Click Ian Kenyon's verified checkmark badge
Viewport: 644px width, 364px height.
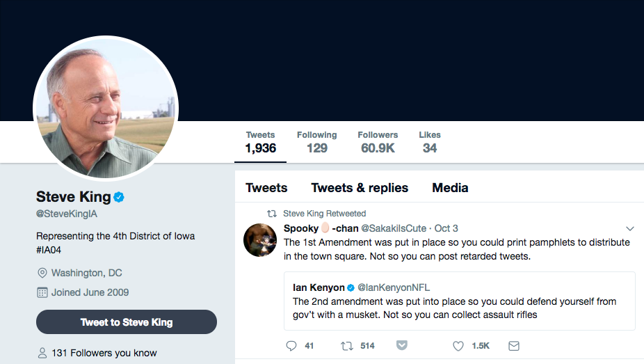pyautogui.click(x=351, y=287)
